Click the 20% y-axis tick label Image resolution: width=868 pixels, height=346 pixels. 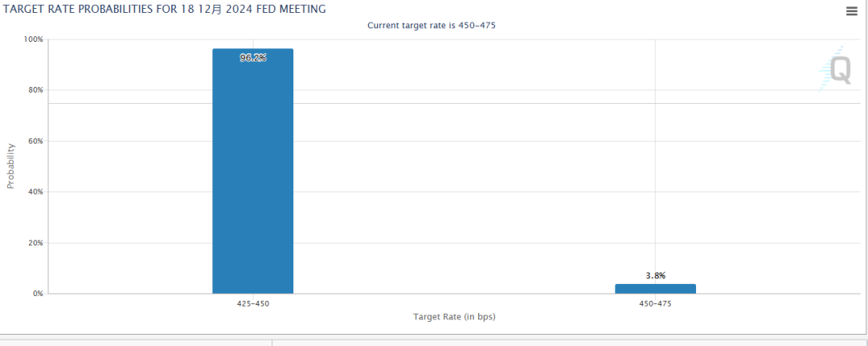click(36, 243)
